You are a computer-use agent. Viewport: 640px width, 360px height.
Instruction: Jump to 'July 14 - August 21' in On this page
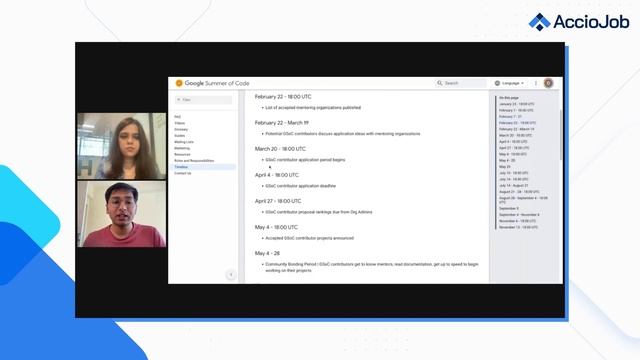(x=513, y=185)
